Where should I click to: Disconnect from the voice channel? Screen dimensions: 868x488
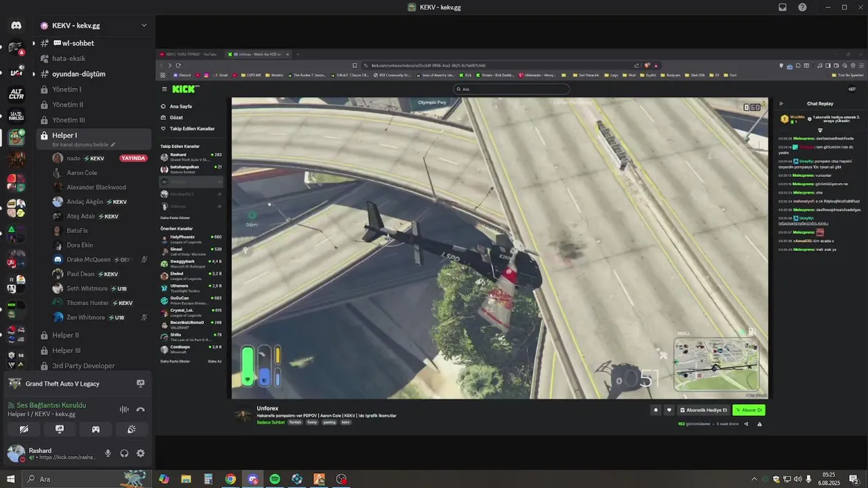coord(140,409)
